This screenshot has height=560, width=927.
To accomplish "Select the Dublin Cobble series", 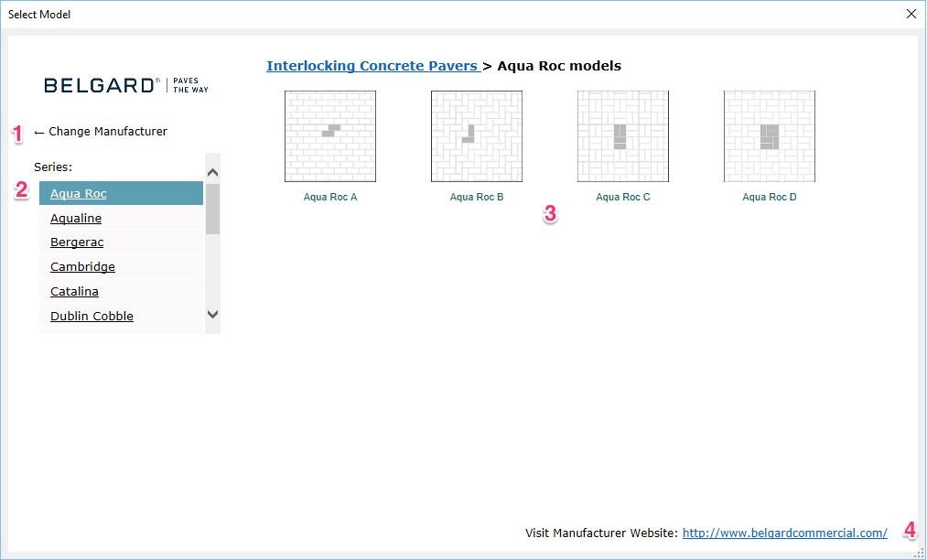I will [x=121, y=316].
